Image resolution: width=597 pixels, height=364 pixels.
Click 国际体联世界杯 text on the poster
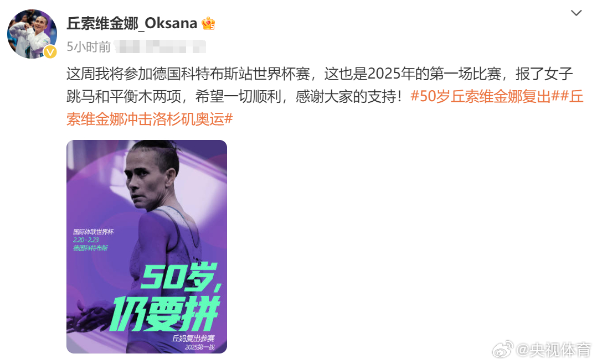pos(93,232)
